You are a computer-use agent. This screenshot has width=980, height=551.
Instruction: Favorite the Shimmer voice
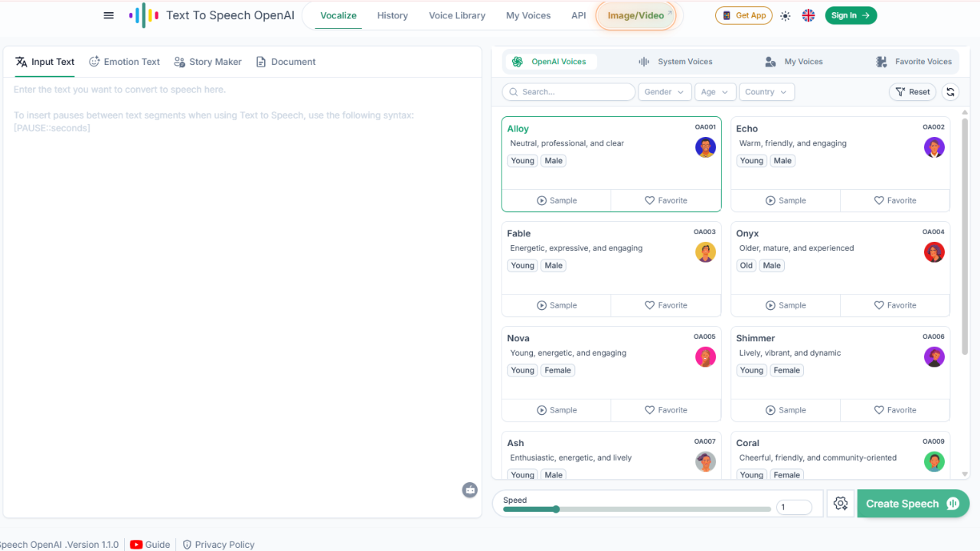(895, 410)
